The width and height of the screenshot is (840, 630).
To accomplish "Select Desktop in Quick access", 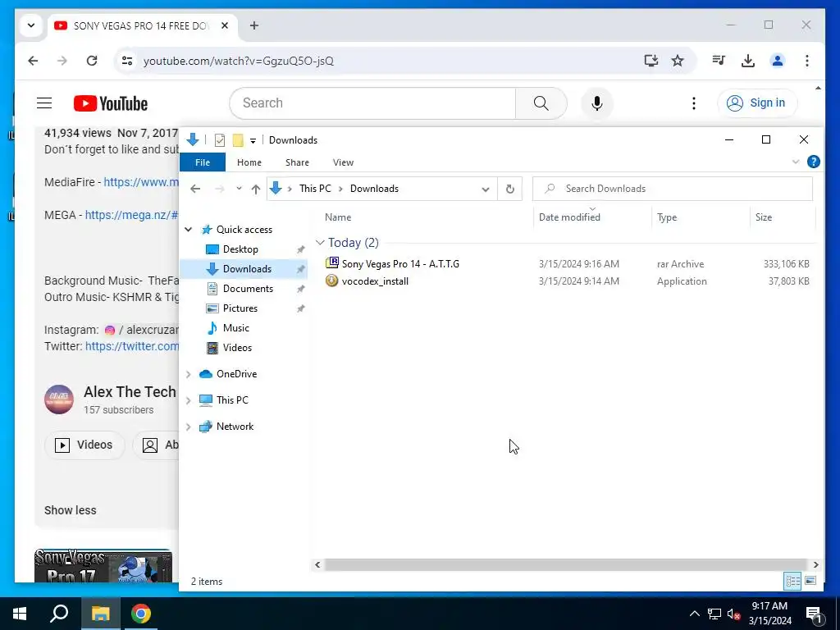I will (x=240, y=249).
